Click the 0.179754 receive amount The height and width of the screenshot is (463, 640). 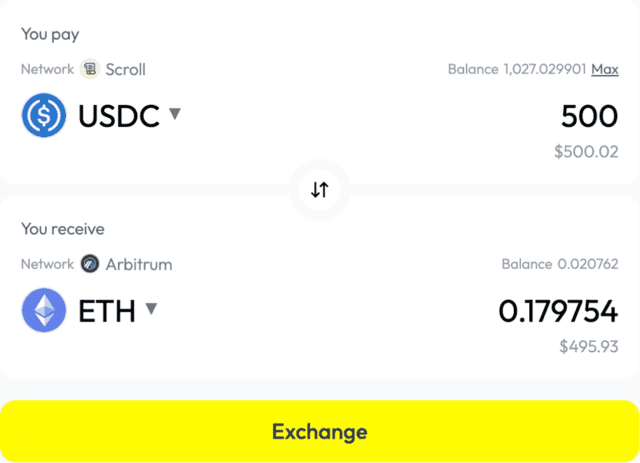click(558, 312)
